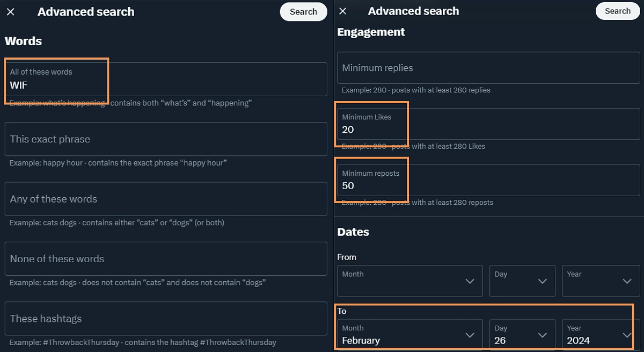
Task: Click the 'To' label under Dates
Action: (342, 311)
